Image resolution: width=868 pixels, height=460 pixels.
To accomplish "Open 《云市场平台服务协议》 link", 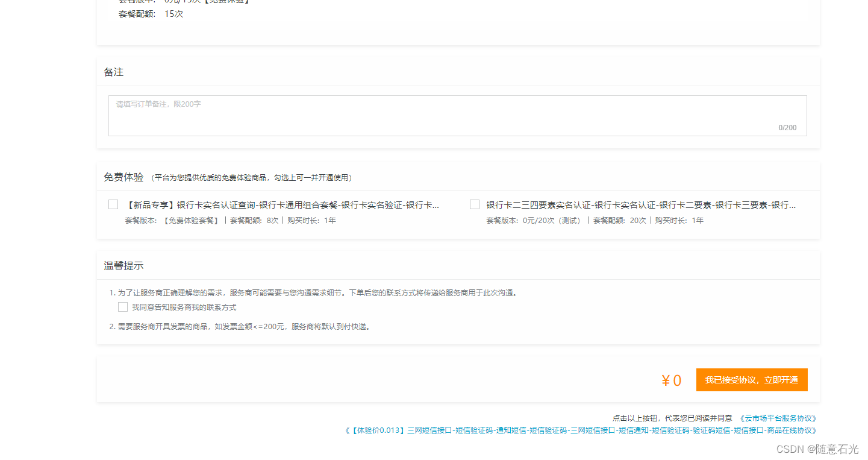I will [x=778, y=418].
